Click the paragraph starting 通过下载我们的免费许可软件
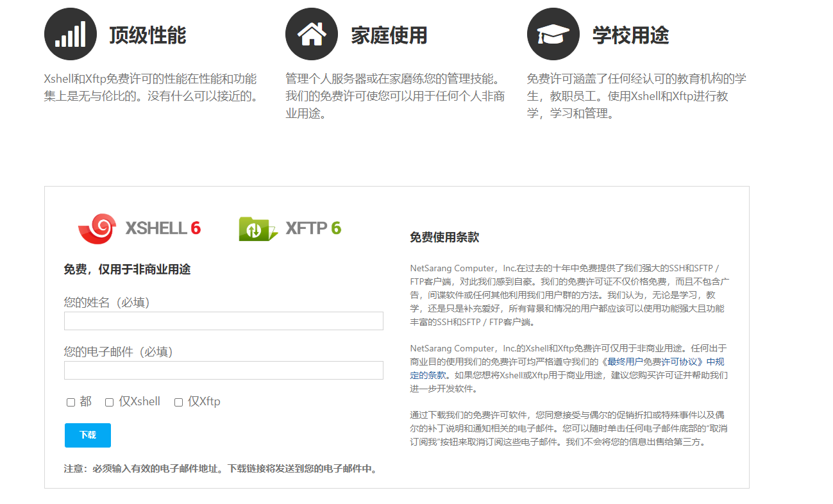 pyautogui.click(x=568, y=428)
